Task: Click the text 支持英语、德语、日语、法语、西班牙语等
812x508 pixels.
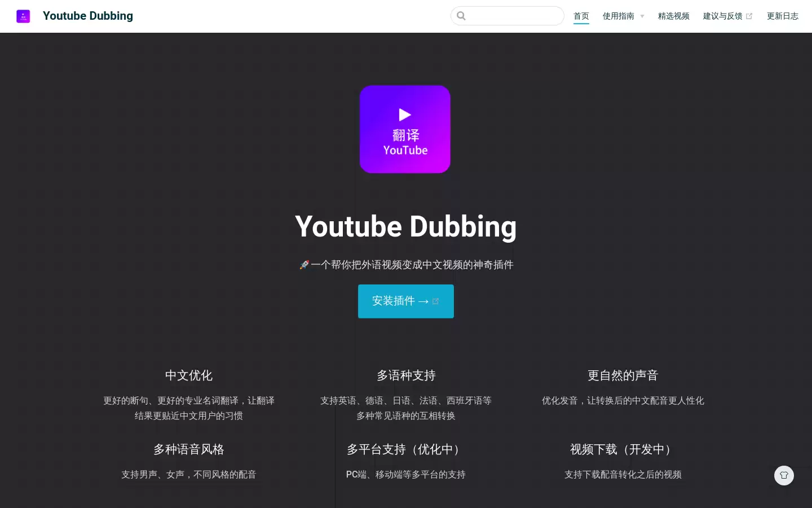Action: [406, 401]
